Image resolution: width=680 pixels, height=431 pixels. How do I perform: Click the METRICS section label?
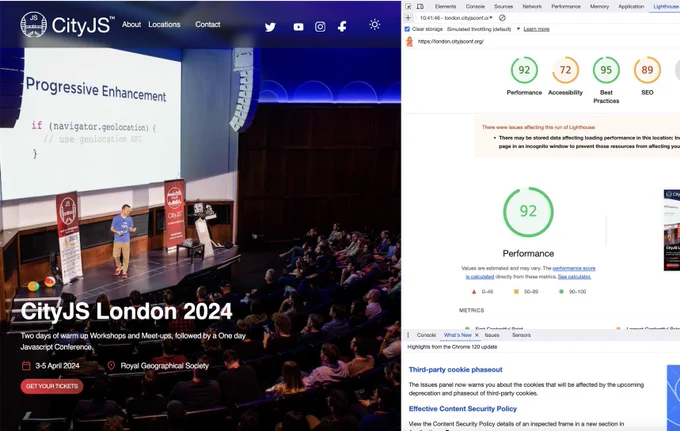(471, 310)
